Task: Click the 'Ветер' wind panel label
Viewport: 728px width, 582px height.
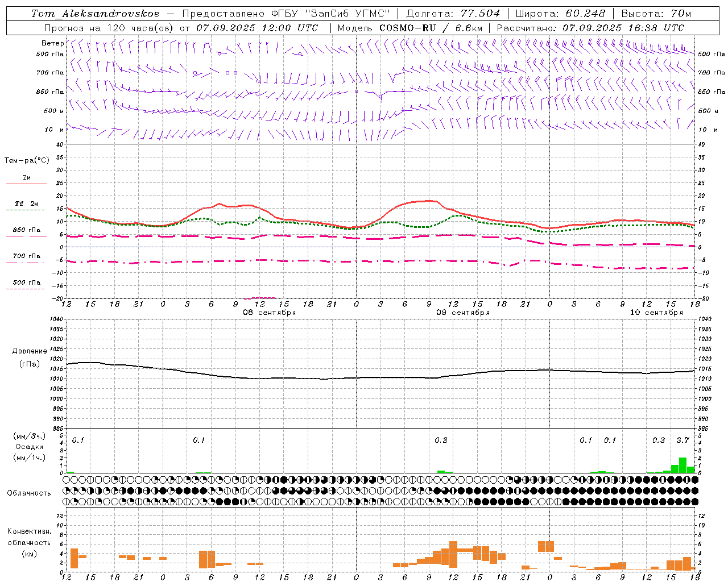Action: pyautogui.click(x=52, y=43)
